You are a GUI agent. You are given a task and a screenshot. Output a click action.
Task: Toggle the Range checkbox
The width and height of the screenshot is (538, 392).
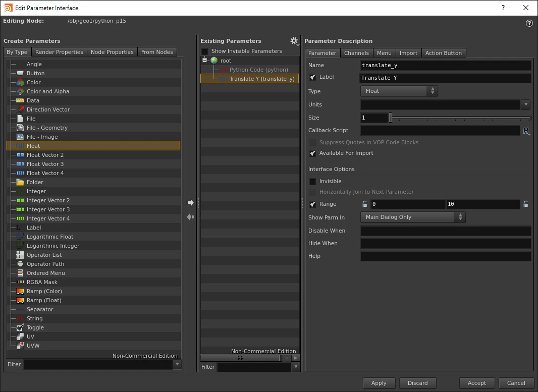point(312,204)
